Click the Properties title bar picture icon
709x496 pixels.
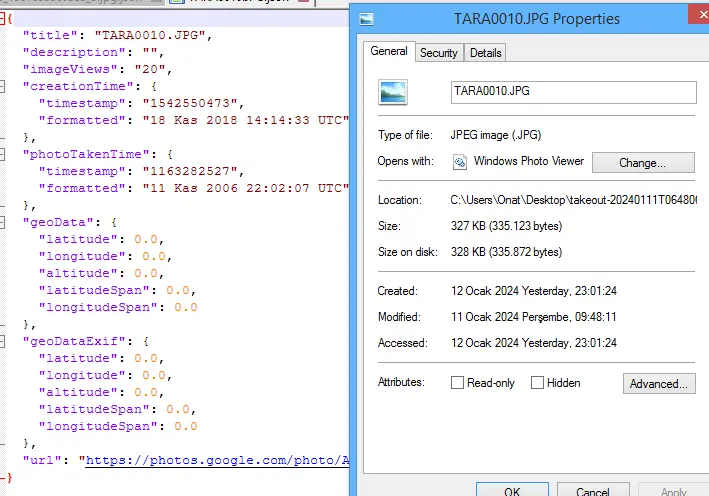366,19
